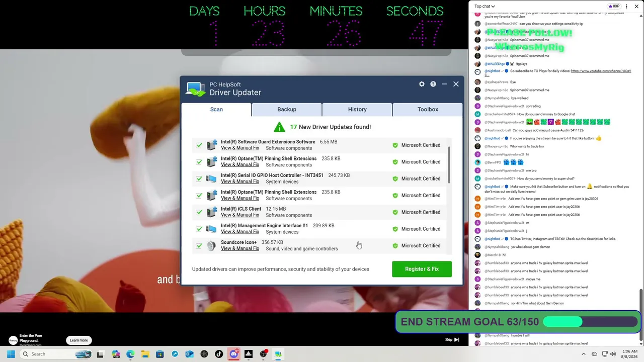Open Microsoft Store from the taskbar
Image resolution: width=644 pixels, height=362 pixels.
click(x=160, y=354)
